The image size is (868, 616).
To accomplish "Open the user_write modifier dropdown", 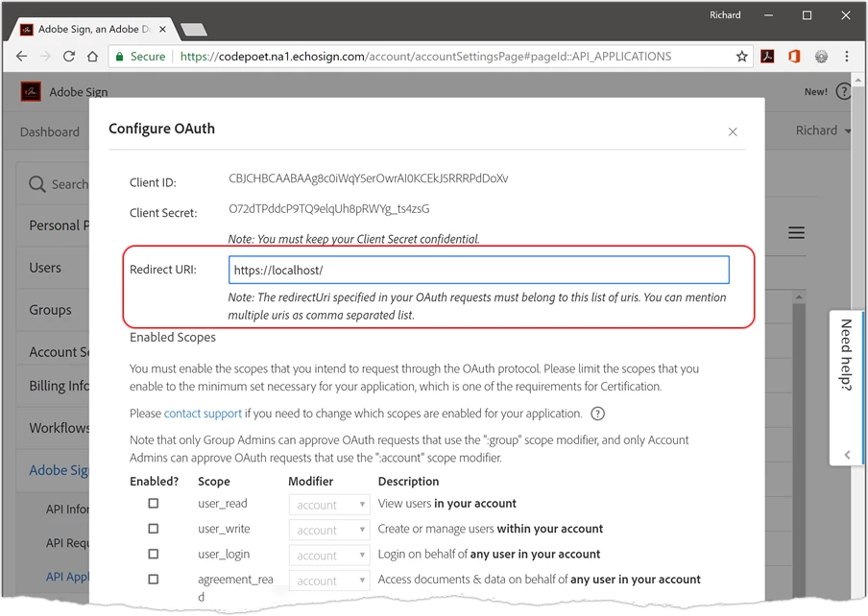I will pos(329,531).
